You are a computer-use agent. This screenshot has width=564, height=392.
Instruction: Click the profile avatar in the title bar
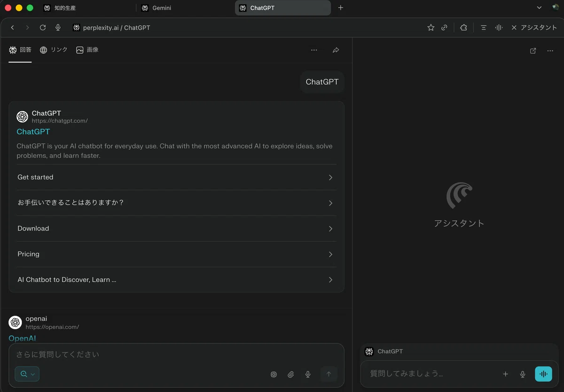pyautogui.click(x=555, y=8)
